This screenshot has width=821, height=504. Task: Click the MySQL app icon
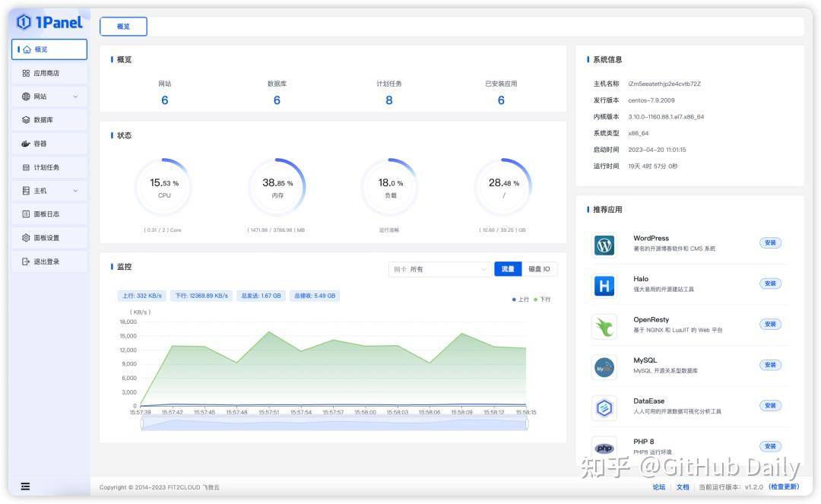(x=604, y=367)
